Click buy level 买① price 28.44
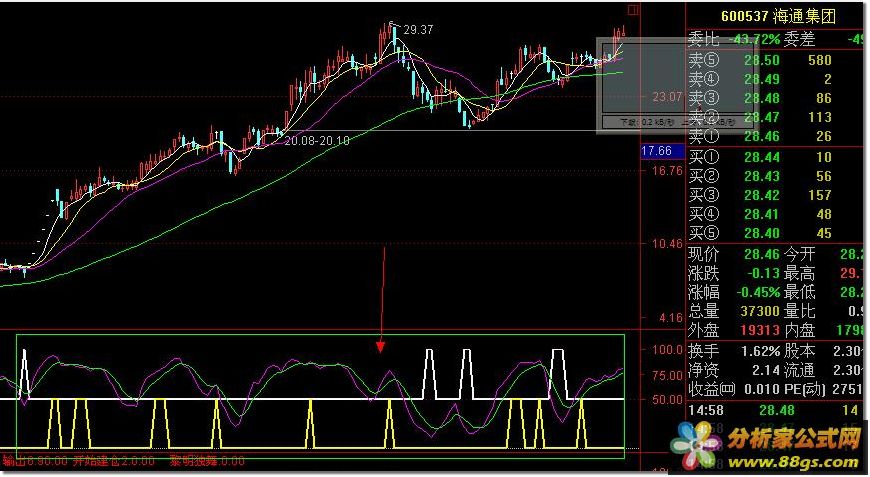The image size is (870, 477). pos(762,158)
